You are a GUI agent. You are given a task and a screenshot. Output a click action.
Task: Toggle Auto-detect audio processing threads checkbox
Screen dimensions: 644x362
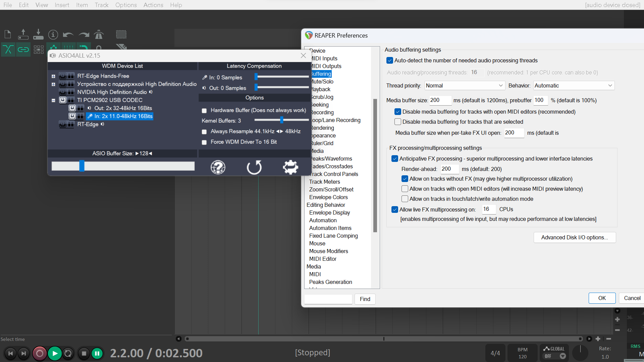[x=389, y=60]
